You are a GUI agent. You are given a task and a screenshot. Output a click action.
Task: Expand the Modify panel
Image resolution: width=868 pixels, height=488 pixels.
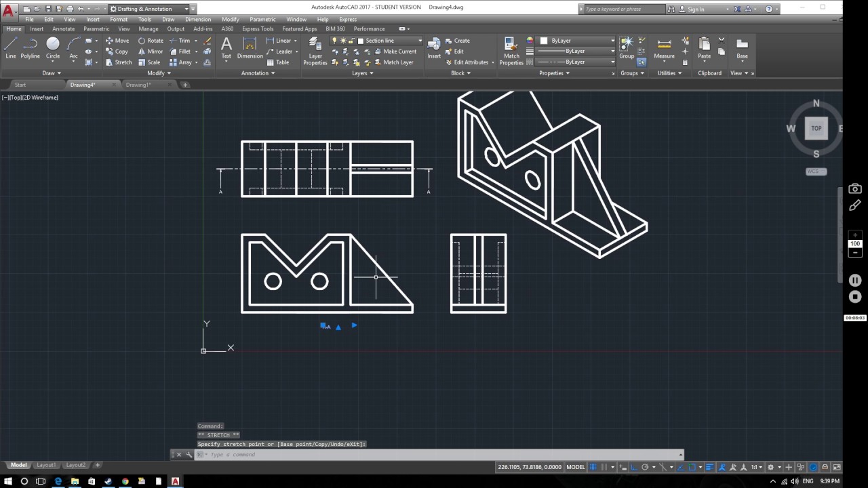click(x=159, y=73)
